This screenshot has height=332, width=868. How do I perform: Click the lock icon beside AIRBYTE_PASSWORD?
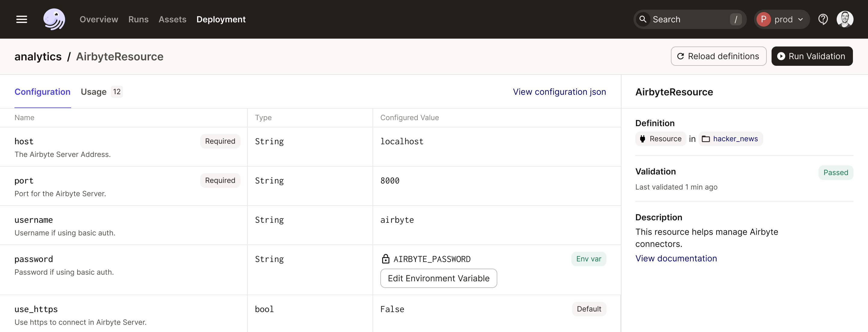tap(385, 259)
